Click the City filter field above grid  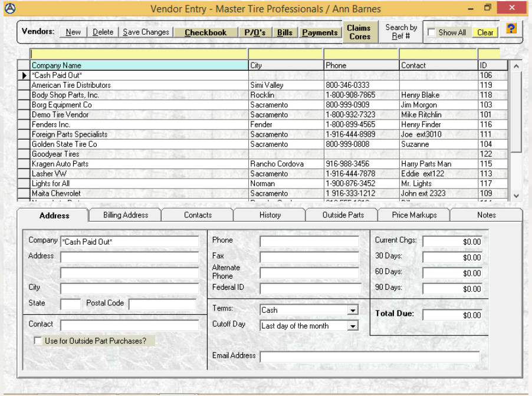pos(285,54)
